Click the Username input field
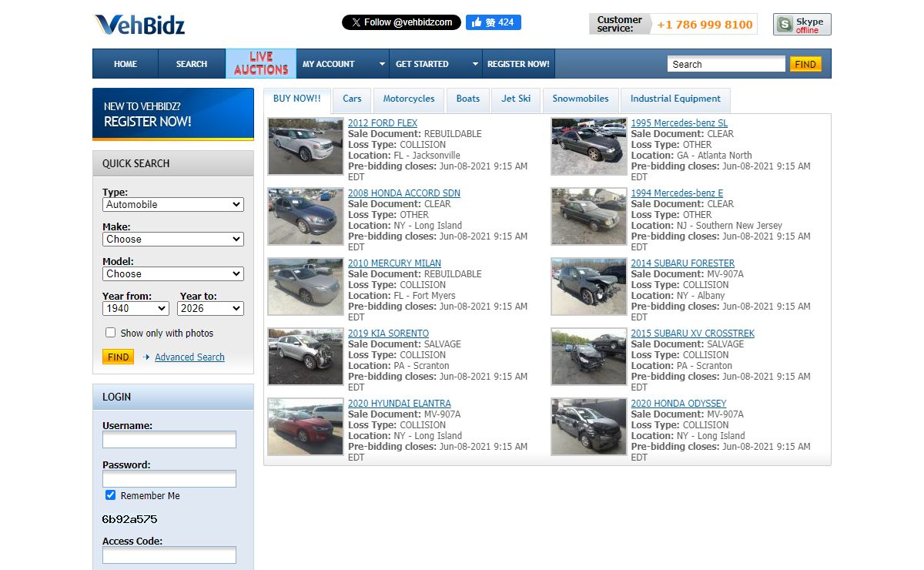 click(169, 440)
